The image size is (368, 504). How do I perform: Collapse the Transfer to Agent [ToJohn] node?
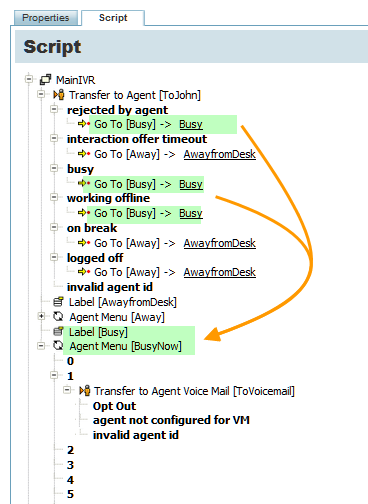tap(41, 94)
